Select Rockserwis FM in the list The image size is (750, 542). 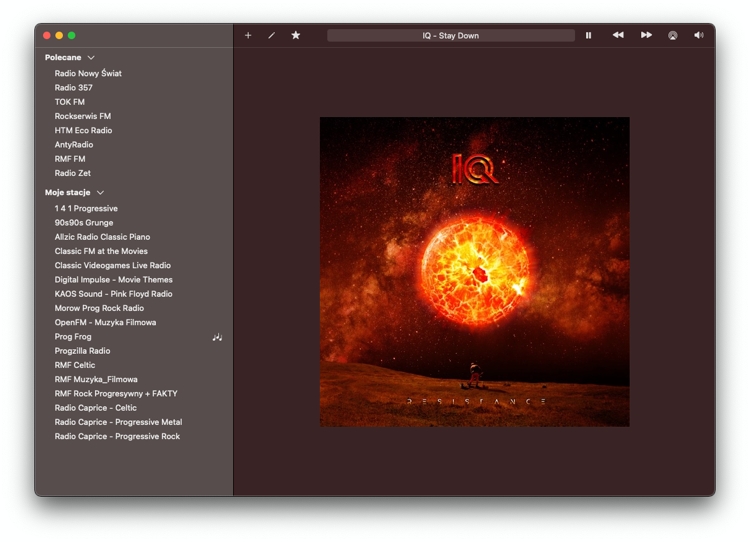(x=83, y=116)
